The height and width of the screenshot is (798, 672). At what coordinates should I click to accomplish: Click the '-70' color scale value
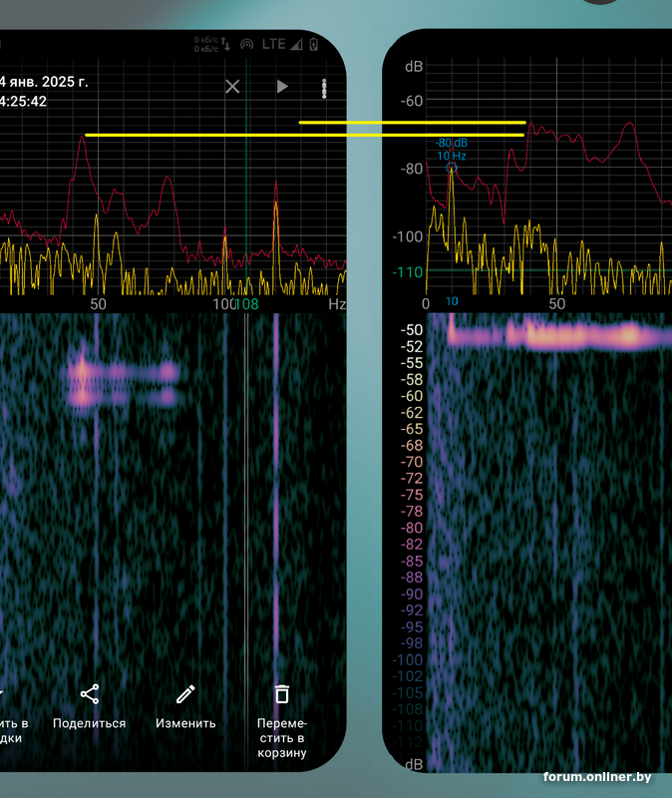click(412, 462)
